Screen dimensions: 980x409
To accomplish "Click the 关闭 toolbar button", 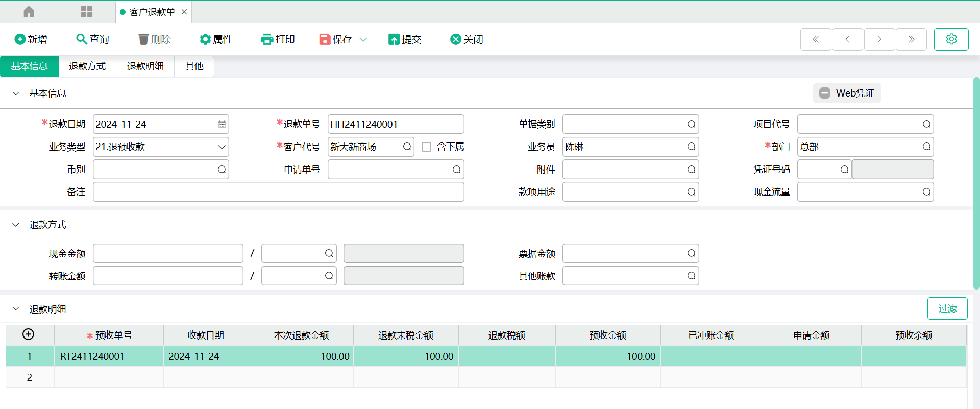I will coord(467,39).
